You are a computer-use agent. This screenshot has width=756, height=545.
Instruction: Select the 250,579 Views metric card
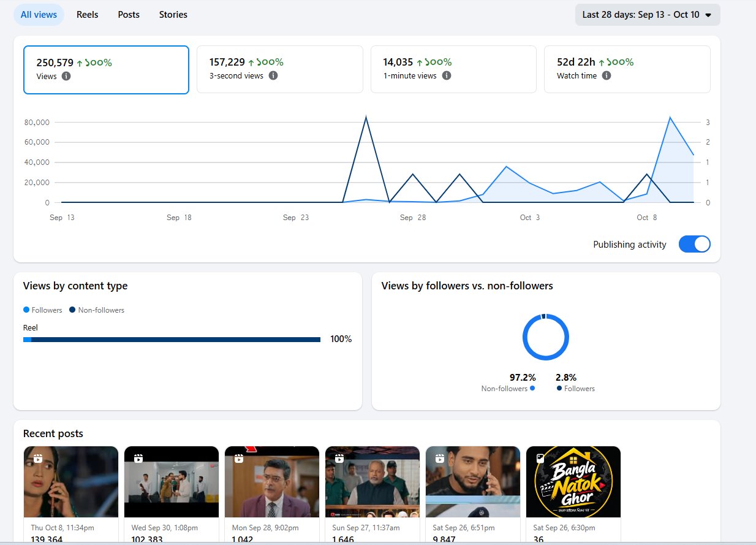[x=106, y=70]
